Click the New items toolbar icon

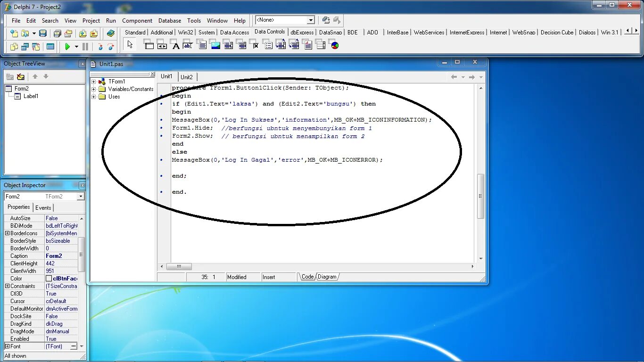pyautogui.click(x=14, y=33)
